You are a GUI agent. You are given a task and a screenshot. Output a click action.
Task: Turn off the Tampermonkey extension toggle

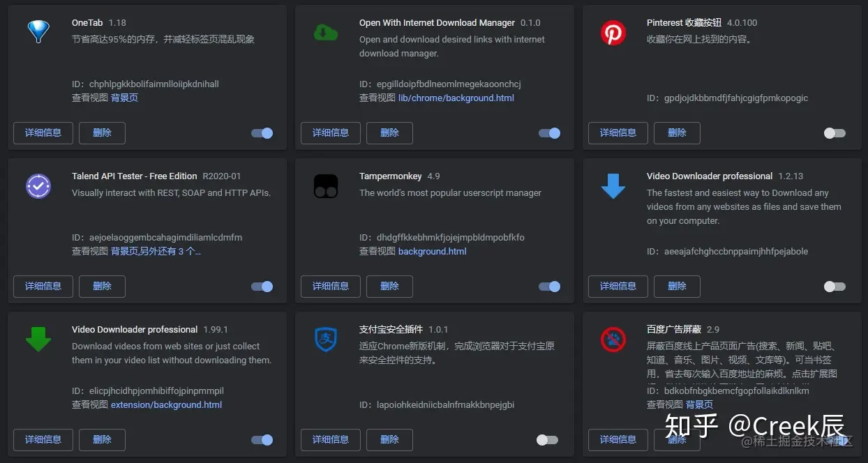point(550,287)
